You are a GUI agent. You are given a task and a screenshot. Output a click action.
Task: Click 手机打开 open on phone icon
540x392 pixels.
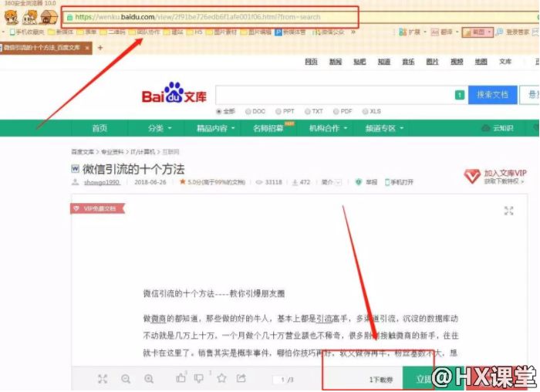coord(387,182)
